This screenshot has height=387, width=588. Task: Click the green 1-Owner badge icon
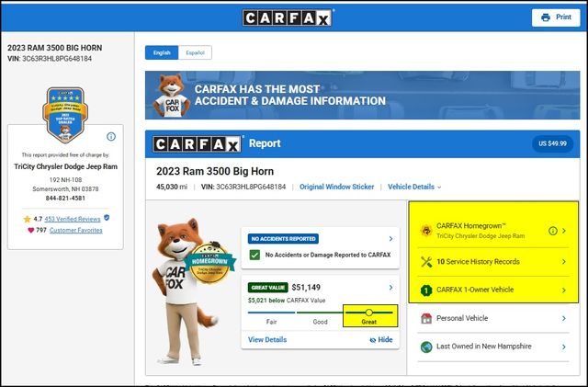point(426,290)
